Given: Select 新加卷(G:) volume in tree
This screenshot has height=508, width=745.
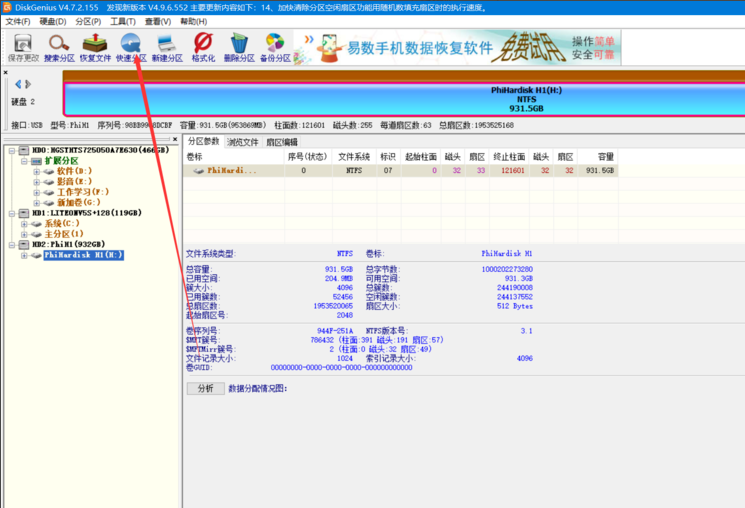Looking at the screenshot, I should point(78,202).
